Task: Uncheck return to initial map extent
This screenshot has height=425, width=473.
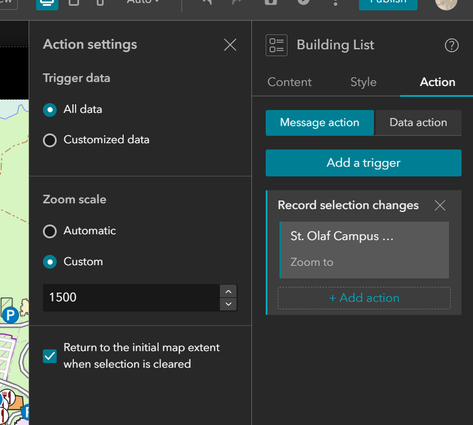Action: coord(50,356)
